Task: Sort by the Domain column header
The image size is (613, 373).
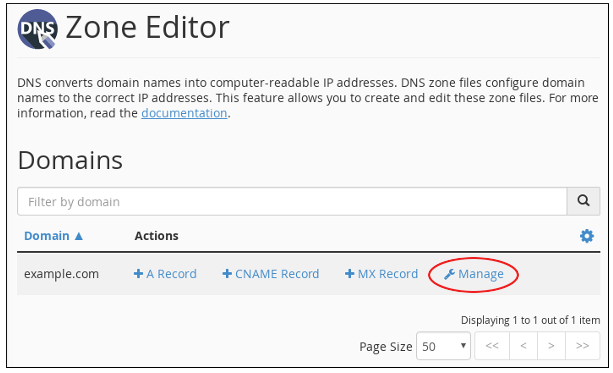Action: click(x=47, y=236)
